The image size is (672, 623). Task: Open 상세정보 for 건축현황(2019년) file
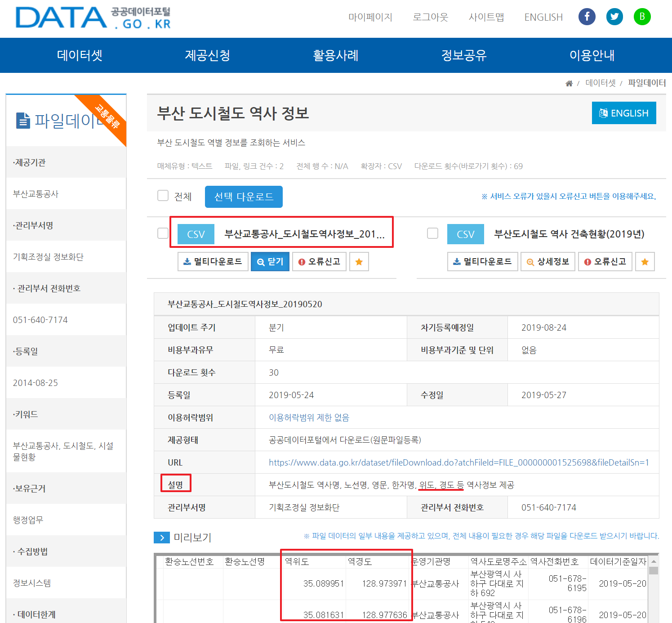[548, 262]
